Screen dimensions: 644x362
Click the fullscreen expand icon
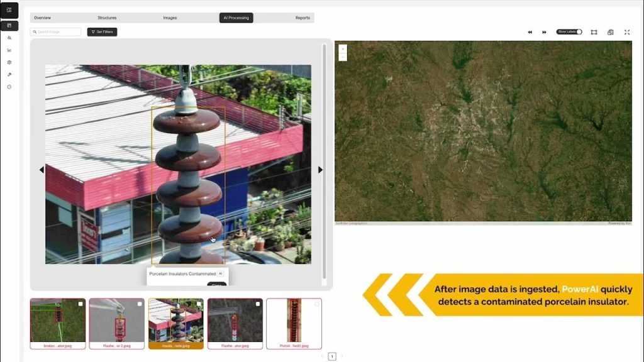coord(626,32)
